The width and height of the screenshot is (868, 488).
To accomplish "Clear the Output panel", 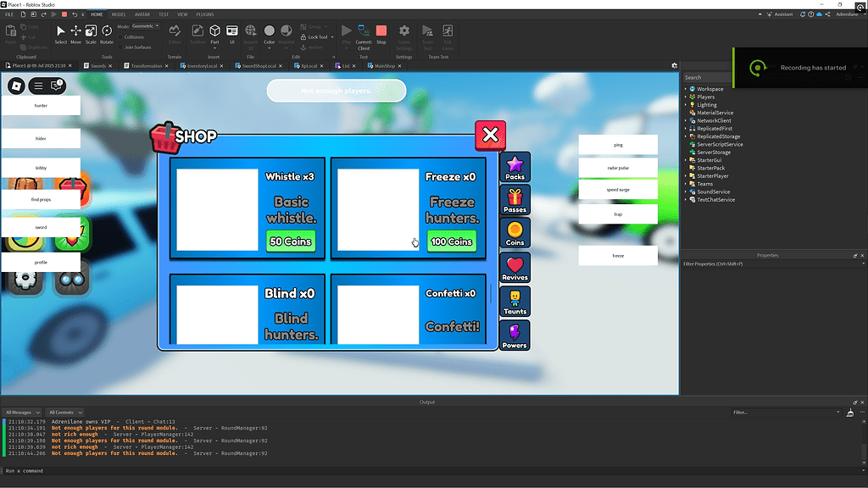I will coord(849,413).
